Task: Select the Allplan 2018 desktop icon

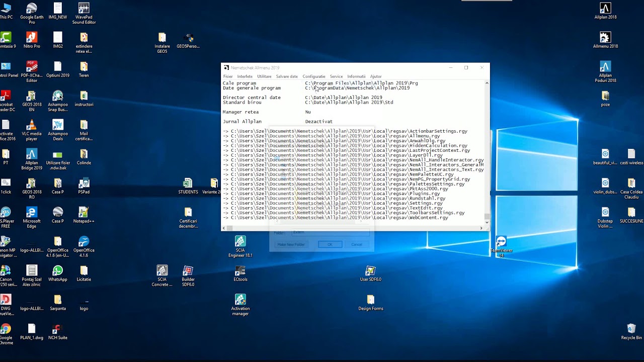Action: pos(605,11)
